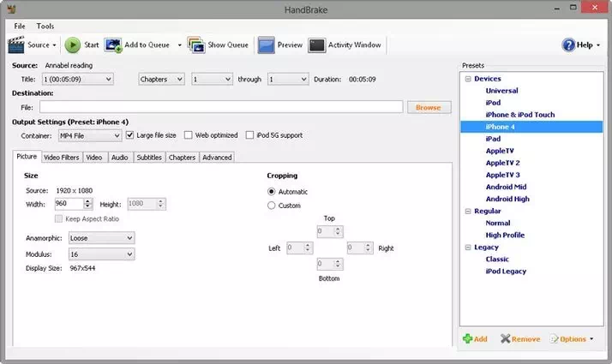Select the AppleTV 3 preset
The image size is (612, 364).
tap(502, 175)
